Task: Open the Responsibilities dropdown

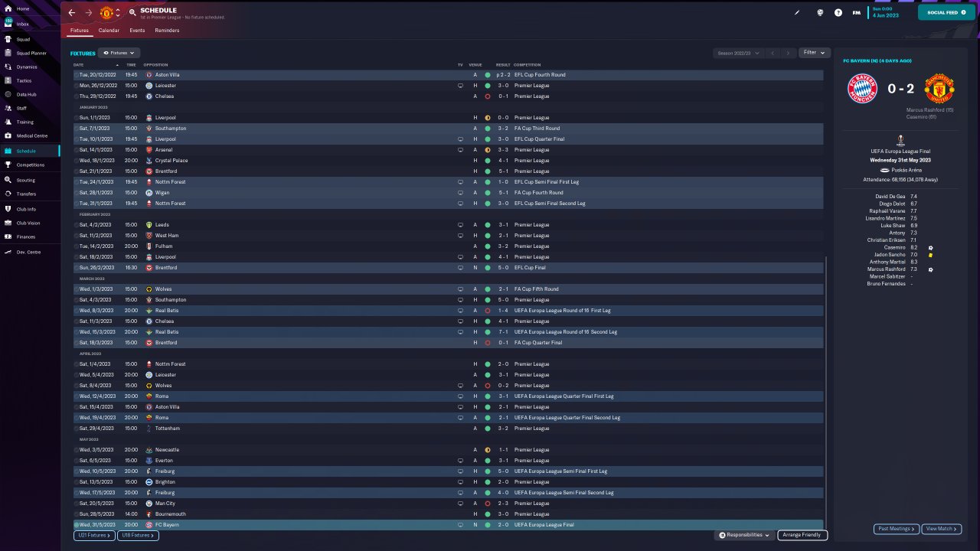Action: (746, 535)
